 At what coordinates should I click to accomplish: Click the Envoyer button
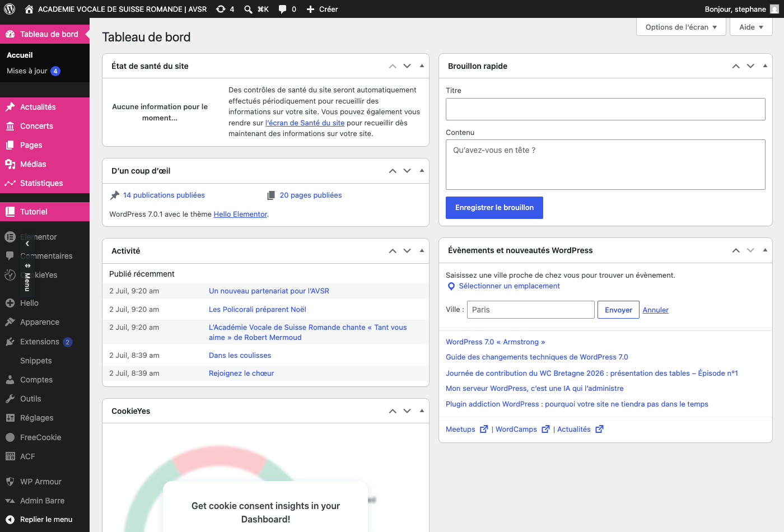coord(618,310)
